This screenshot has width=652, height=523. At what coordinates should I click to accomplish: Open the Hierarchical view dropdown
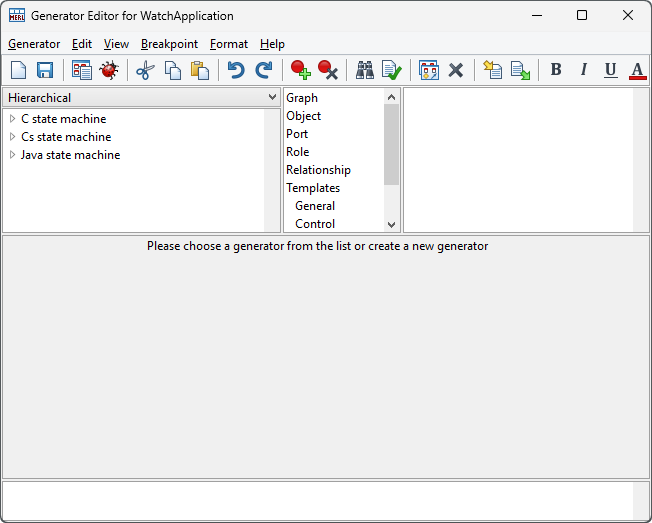click(x=141, y=98)
